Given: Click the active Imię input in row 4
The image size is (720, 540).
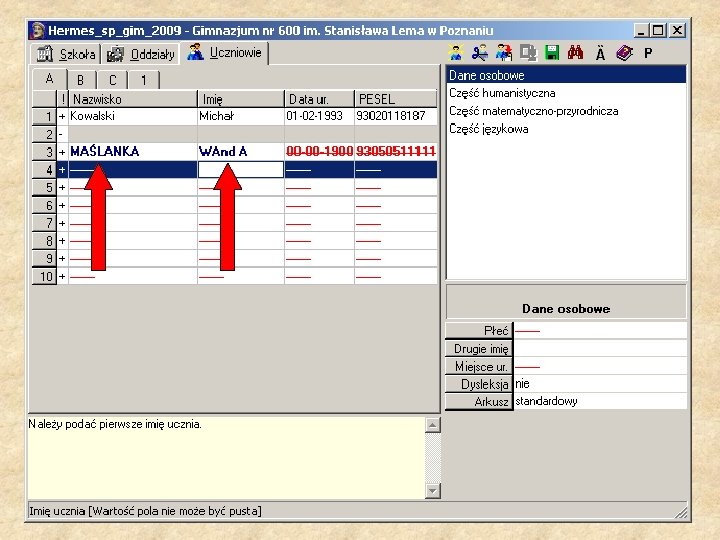Looking at the screenshot, I should click(x=241, y=169).
